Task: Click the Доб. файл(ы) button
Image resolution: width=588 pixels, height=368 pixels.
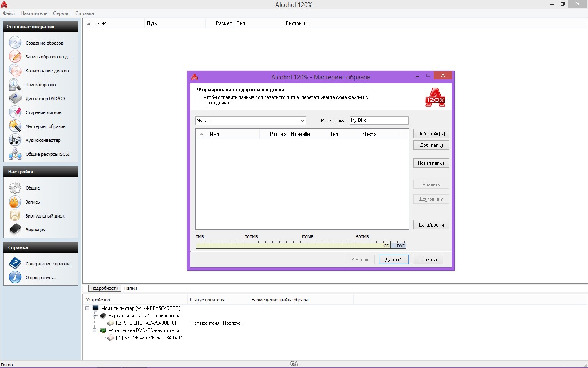Action: (431, 134)
